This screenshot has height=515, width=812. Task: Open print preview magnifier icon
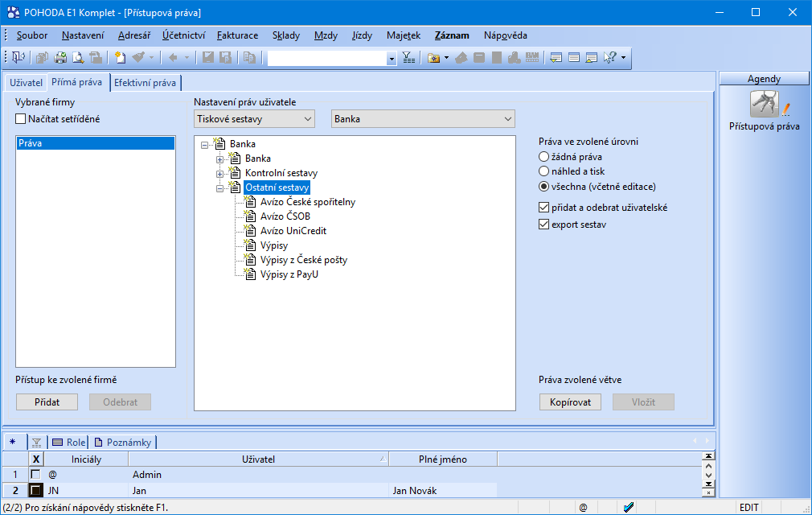[x=78, y=58]
